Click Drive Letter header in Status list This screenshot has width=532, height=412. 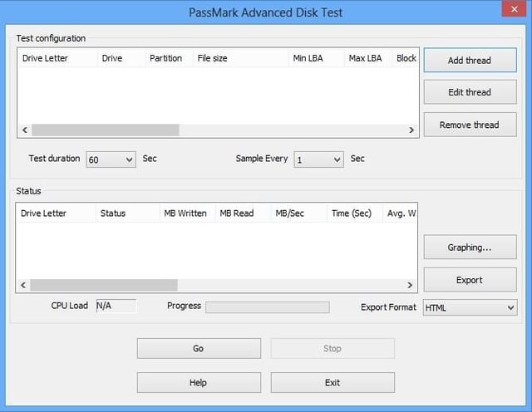[x=57, y=213]
